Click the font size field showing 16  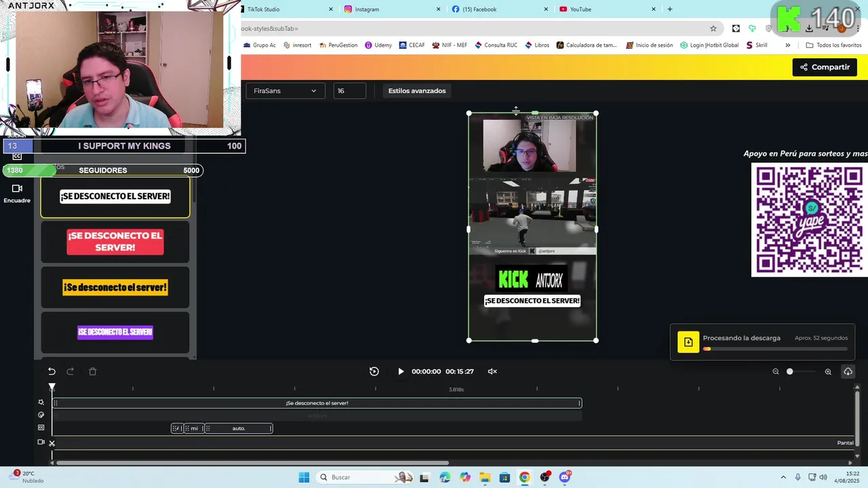point(350,91)
